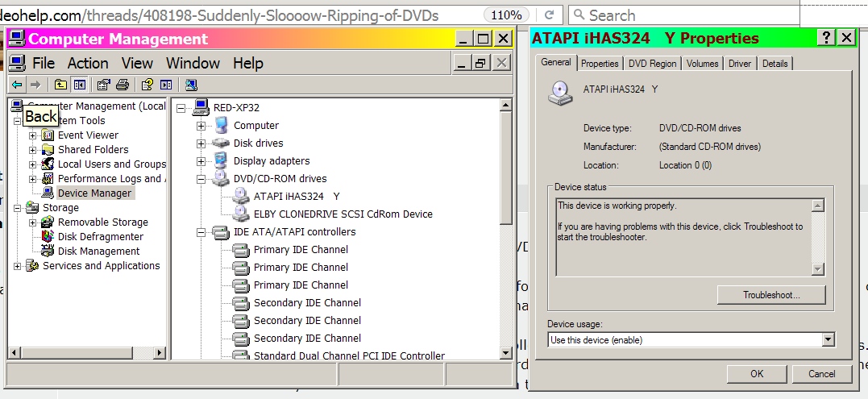868x399 pixels.
Task: Click the MMC document icon beside File menu
Action: [19, 63]
